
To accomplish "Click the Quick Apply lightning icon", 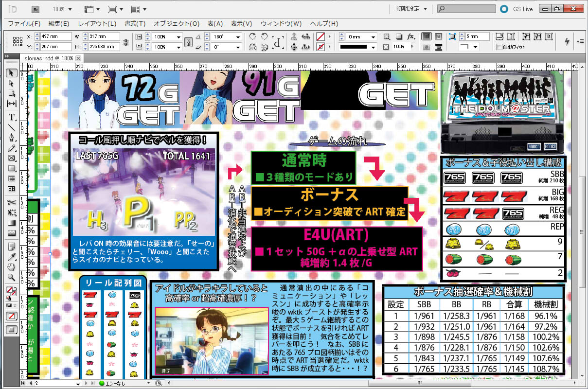I will pos(567,41).
